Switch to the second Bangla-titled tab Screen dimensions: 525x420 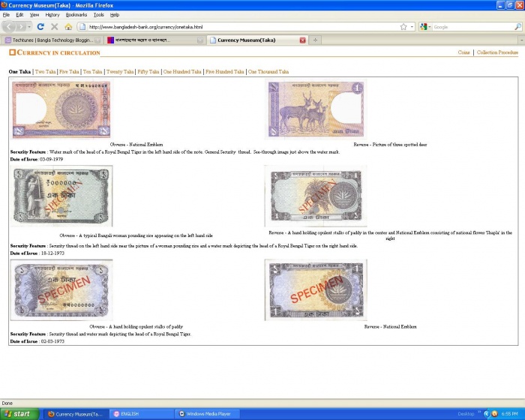click(155, 40)
